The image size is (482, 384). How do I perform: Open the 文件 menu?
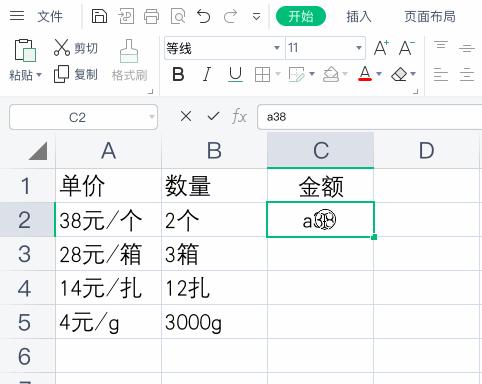click(50, 16)
